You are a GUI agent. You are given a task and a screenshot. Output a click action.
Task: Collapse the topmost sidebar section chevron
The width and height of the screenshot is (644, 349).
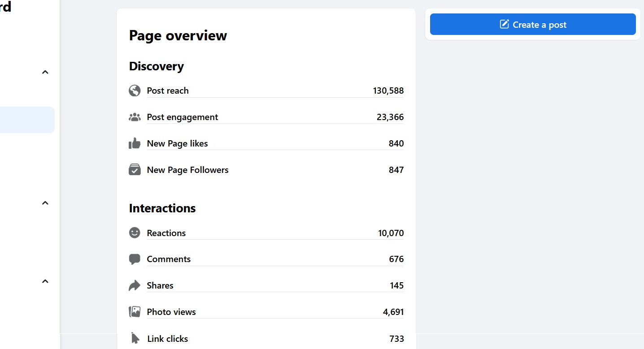45,72
